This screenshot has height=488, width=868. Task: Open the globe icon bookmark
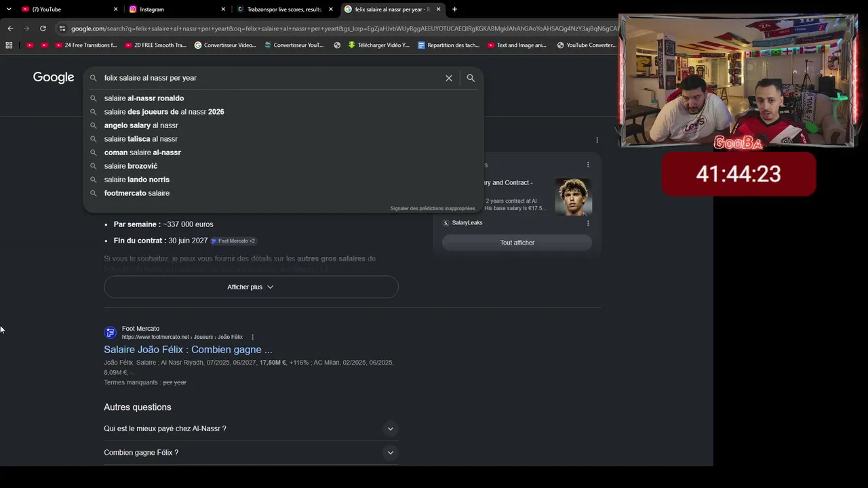337,45
